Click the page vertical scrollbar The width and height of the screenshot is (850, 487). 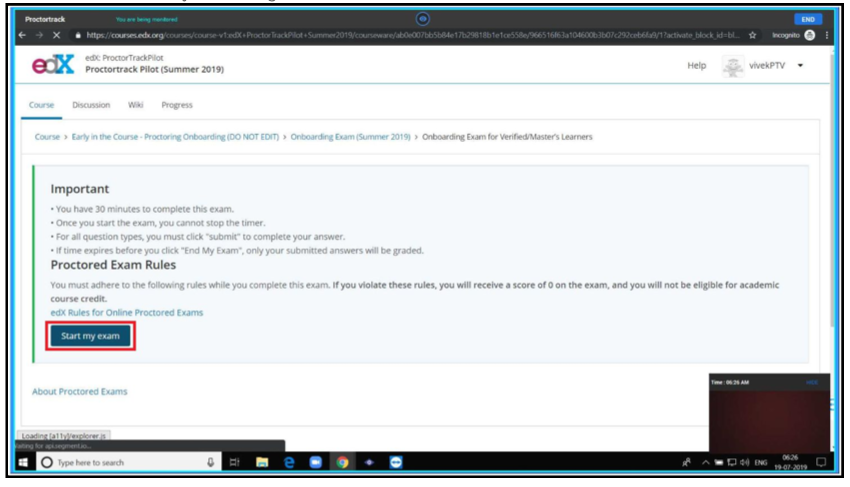coord(833,190)
